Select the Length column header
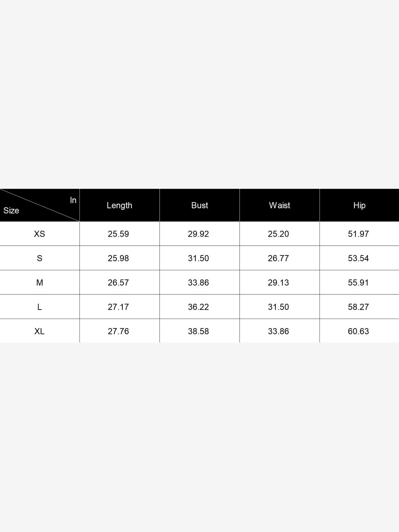 click(x=119, y=205)
